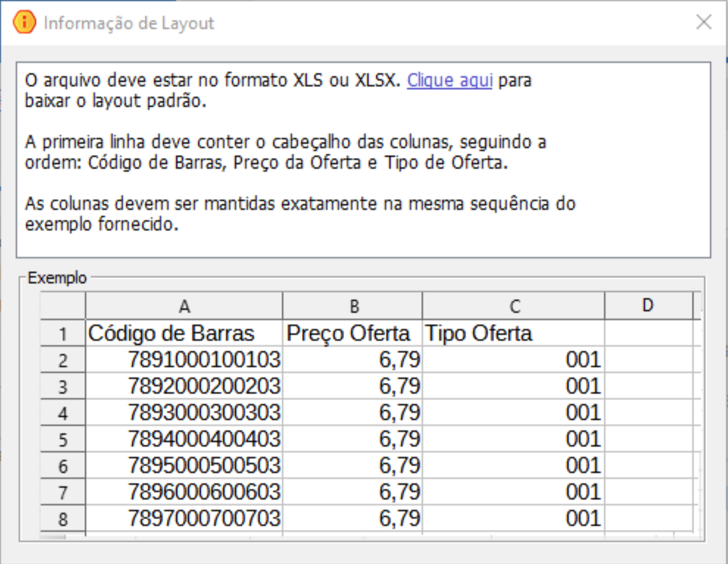The height and width of the screenshot is (564, 728).
Task: Select column B header in example
Action: coord(353,306)
